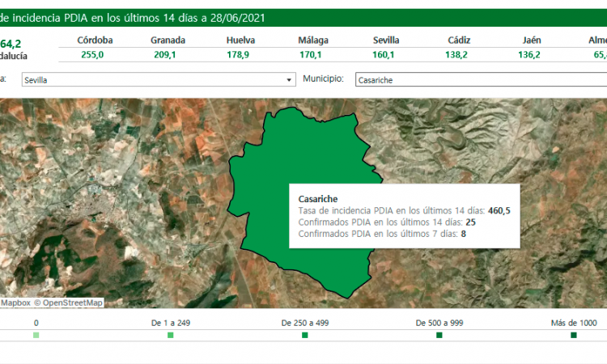Image resolution: width=607 pixels, height=364 pixels.
Task: Click the Casariche tooltip title
Action: 318,199
